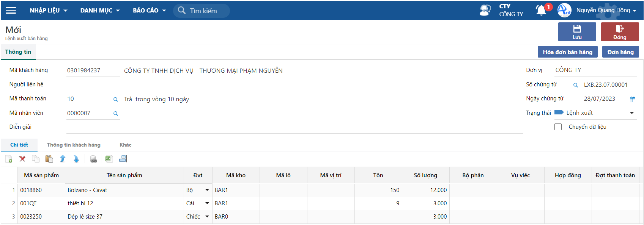644x225 pixels.
Task: Toggle the Chuyển dữ liệu checkbox
Action: [558, 127]
